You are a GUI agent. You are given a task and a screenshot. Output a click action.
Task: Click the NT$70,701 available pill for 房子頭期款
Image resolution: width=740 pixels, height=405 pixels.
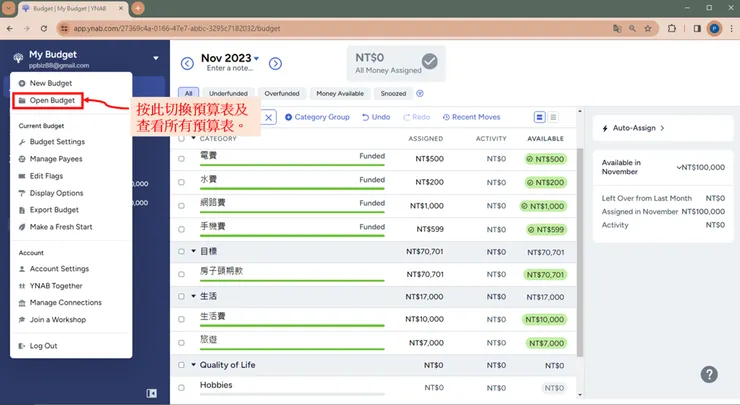(x=545, y=275)
